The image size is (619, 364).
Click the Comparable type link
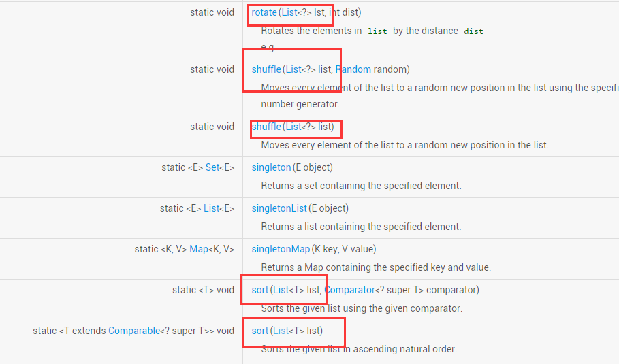tap(133, 331)
